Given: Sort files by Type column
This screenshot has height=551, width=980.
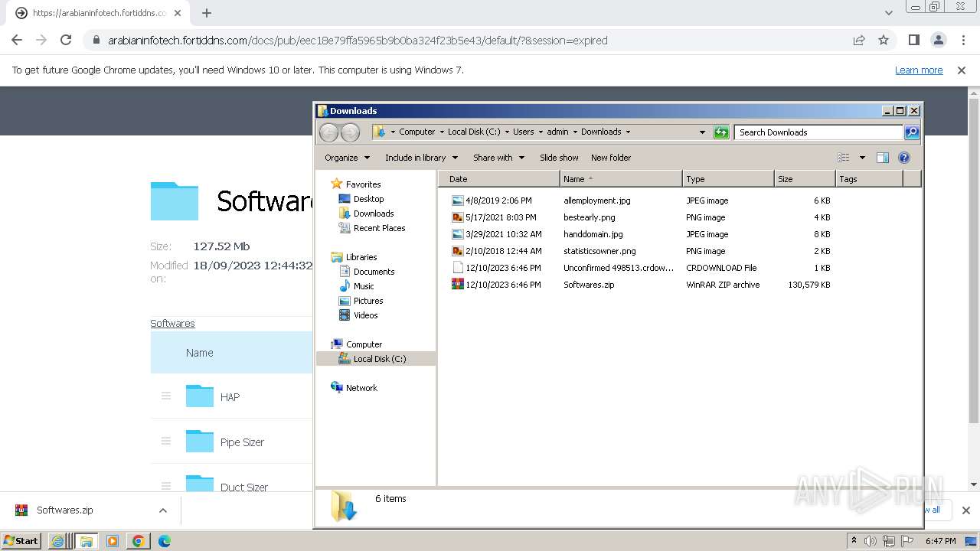Looking at the screenshot, I should pyautogui.click(x=728, y=179).
